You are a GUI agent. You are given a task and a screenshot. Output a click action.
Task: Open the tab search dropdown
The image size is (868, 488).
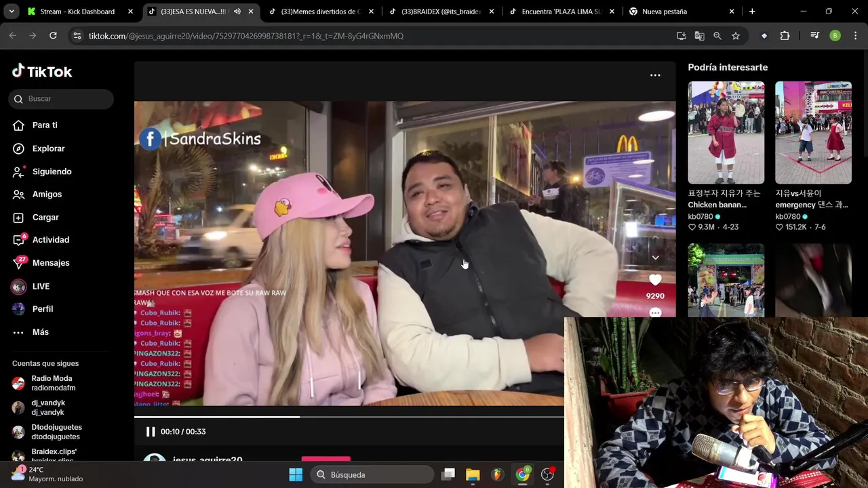click(x=12, y=12)
